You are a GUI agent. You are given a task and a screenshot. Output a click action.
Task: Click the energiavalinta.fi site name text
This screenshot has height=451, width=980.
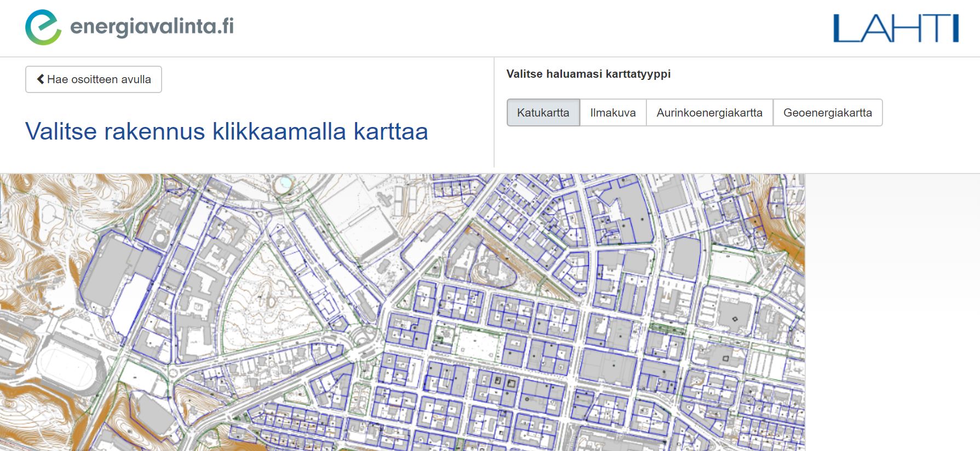point(152,26)
